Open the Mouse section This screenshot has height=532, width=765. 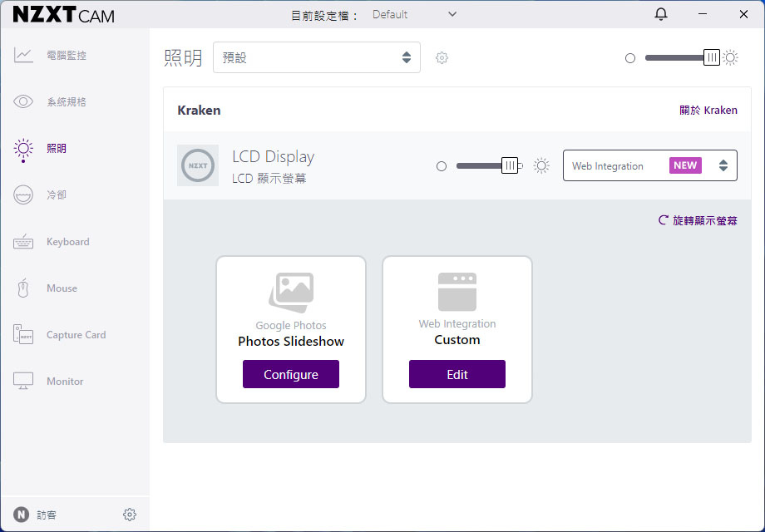[x=62, y=288]
